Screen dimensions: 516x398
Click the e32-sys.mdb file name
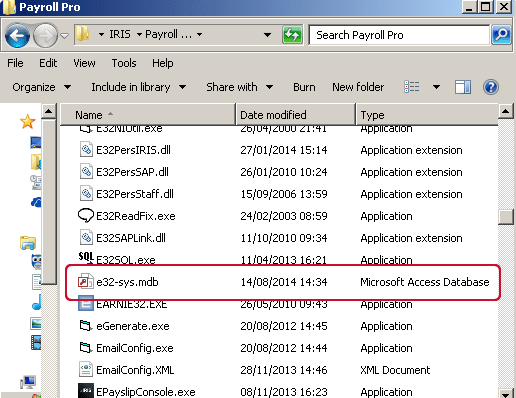[x=127, y=282]
